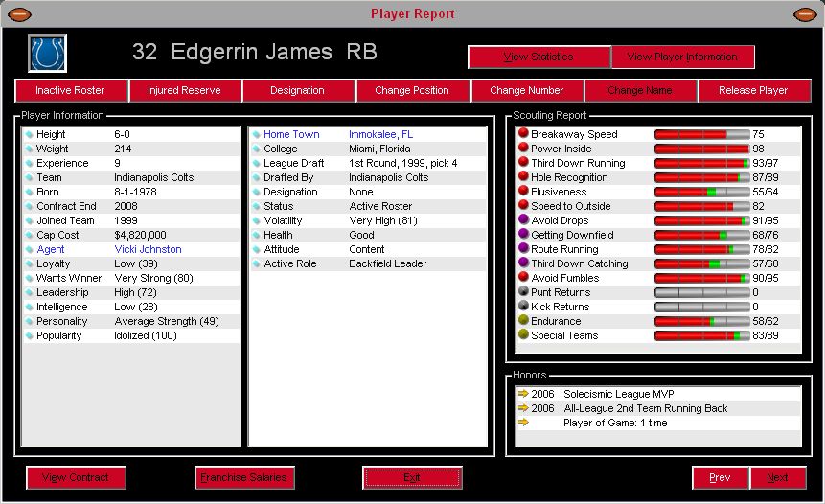The height and width of the screenshot is (504, 825).
Task: Go to the Next player
Action: point(777,477)
